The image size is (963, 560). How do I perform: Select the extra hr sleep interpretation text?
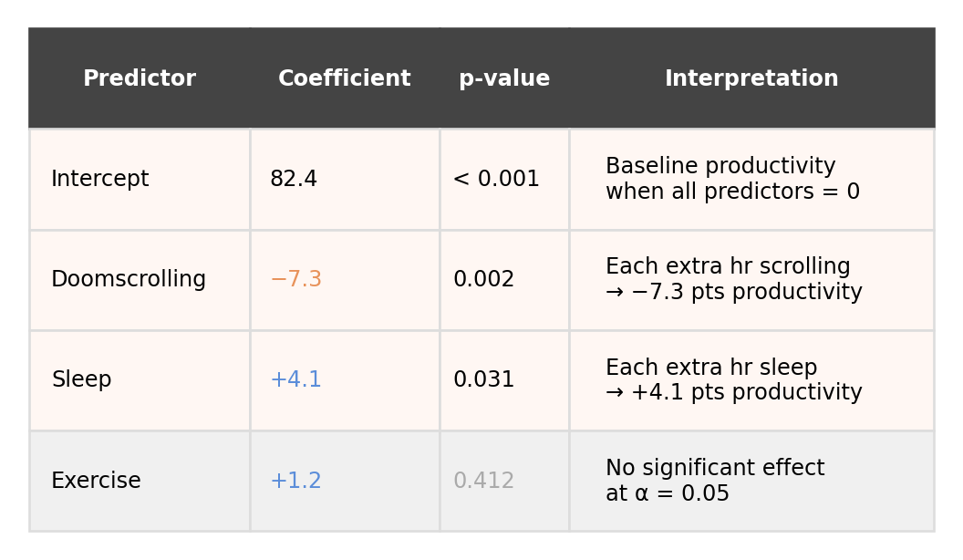click(733, 379)
